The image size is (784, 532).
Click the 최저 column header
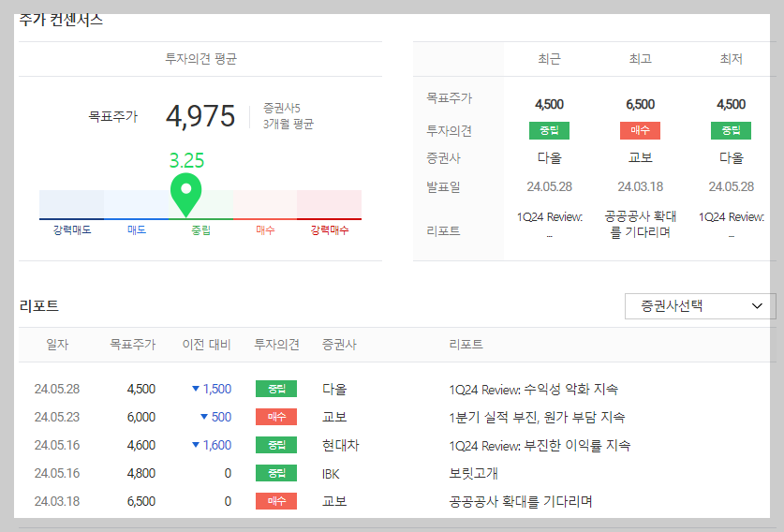coord(731,59)
